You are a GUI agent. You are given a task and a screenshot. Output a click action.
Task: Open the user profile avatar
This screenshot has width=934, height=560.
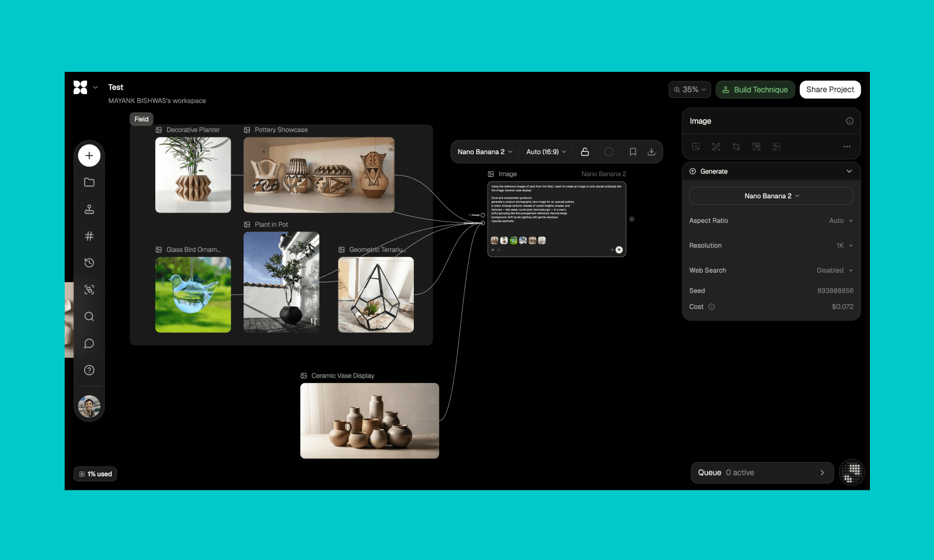pos(89,406)
